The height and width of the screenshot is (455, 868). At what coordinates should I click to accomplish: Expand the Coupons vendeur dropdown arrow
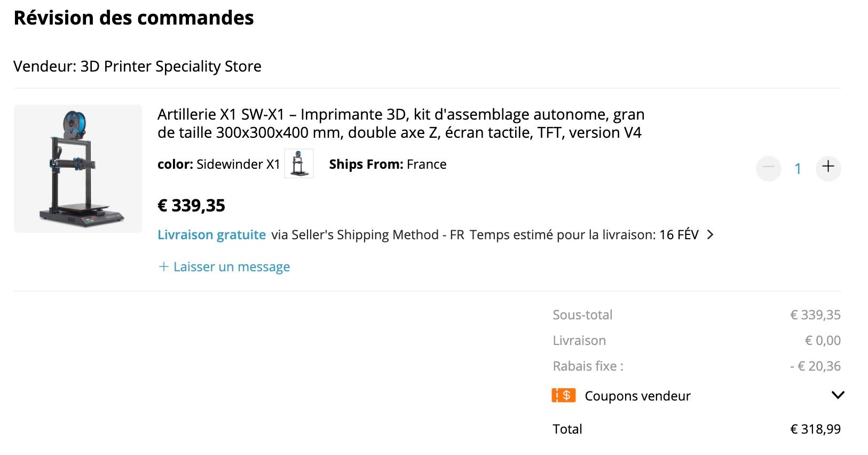click(x=838, y=395)
